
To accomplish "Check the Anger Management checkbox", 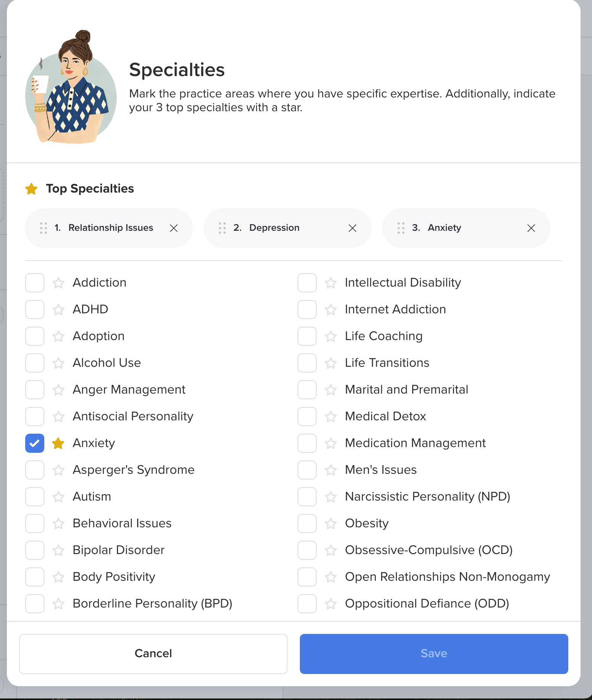I will (x=35, y=390).
